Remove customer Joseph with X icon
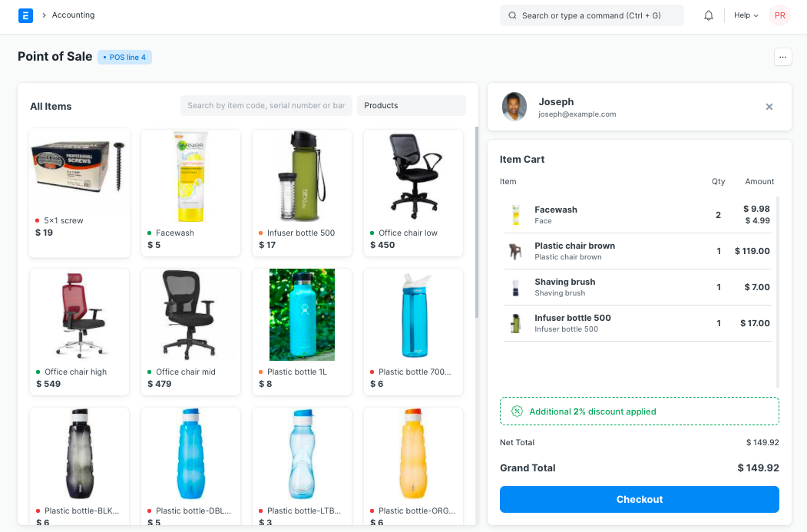This screenshot has height=532, width=807. click(x=769, y=107)
